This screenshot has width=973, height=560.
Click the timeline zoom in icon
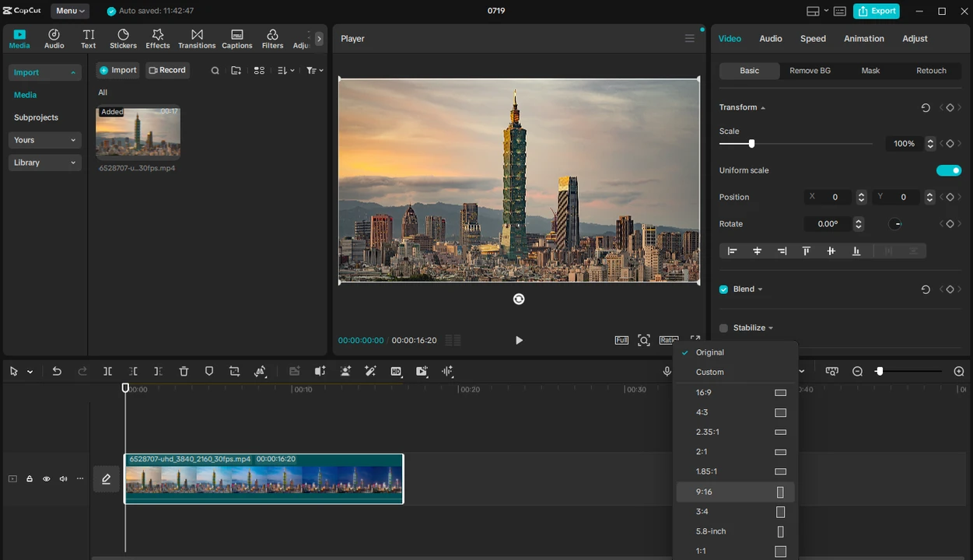[959, 372]
